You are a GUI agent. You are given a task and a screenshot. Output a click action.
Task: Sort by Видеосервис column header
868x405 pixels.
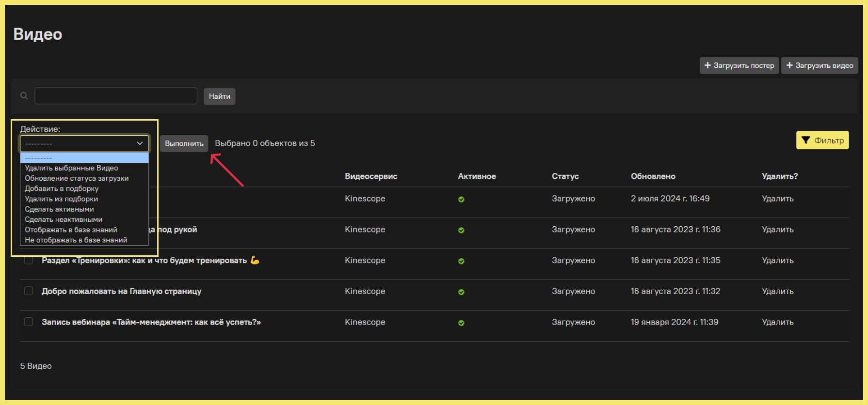pyautogui.click(x=371, y=176)
